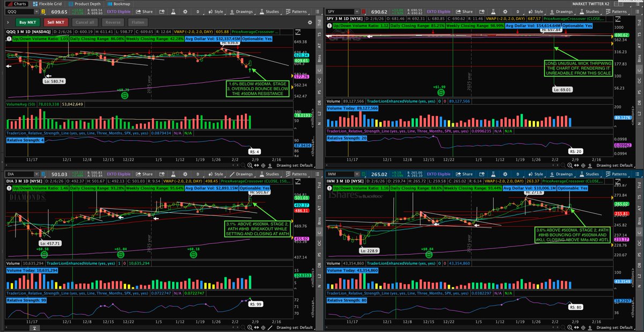Open the trade buttons settings gear
The height and width of the screenshot is (332, 644).
click(x=310, y=23)
